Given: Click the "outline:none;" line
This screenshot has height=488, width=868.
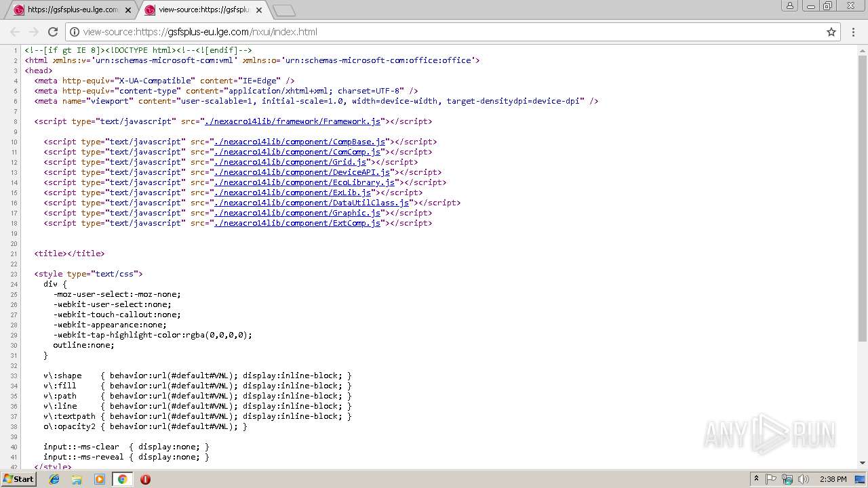Looking at the screenshot, I should tap(83, 345).
